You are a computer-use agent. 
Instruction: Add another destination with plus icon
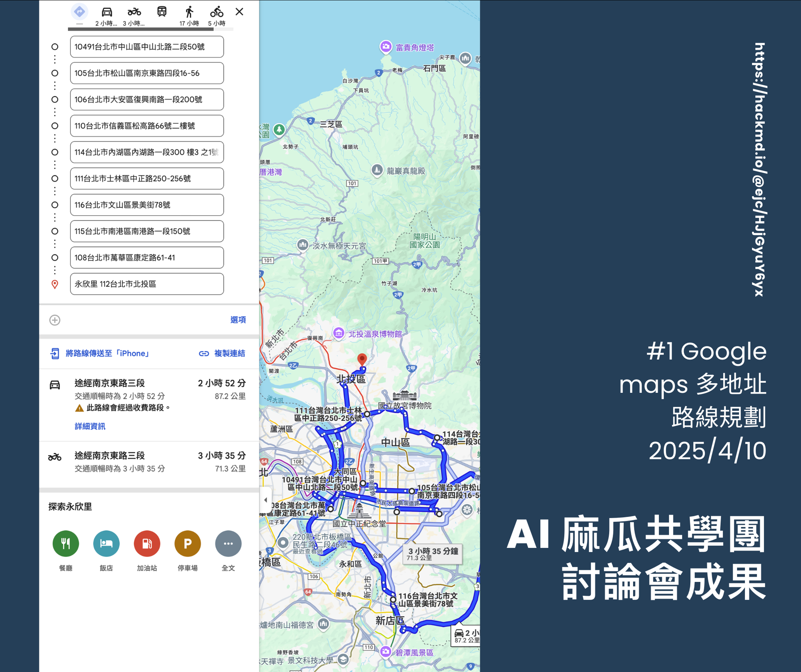click(x=55, y=320)
